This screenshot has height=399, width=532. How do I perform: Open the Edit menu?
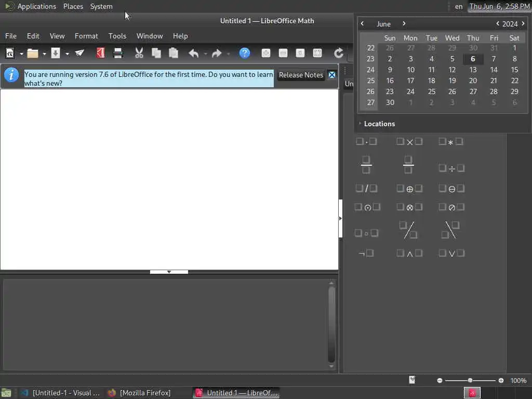click(x=33, y=36)
